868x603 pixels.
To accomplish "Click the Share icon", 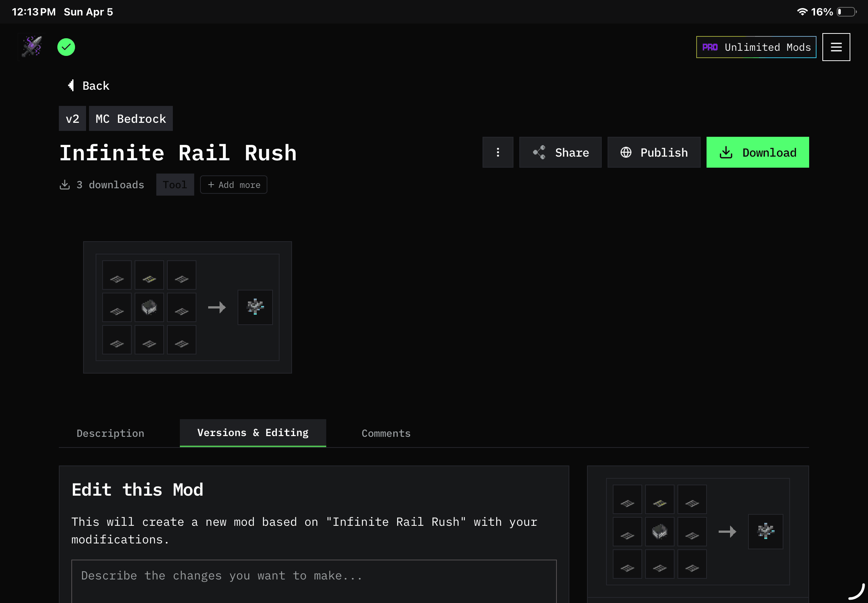I will (539, 152).
